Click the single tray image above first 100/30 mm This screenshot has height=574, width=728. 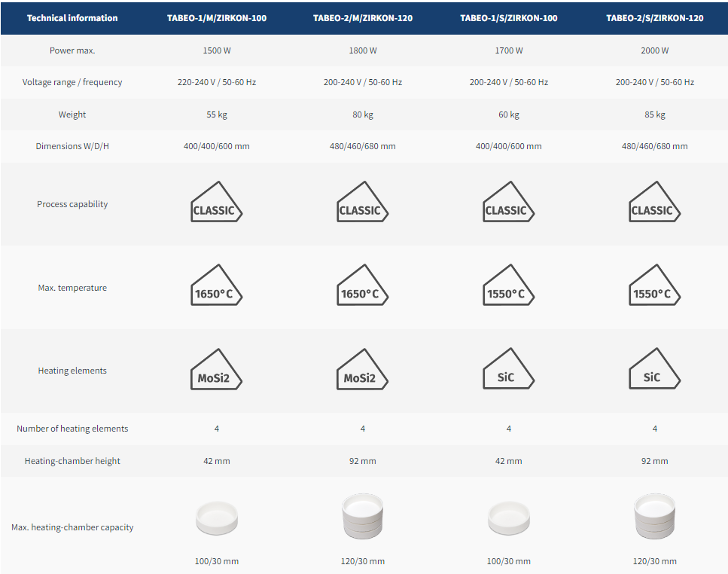click(217, 518)
